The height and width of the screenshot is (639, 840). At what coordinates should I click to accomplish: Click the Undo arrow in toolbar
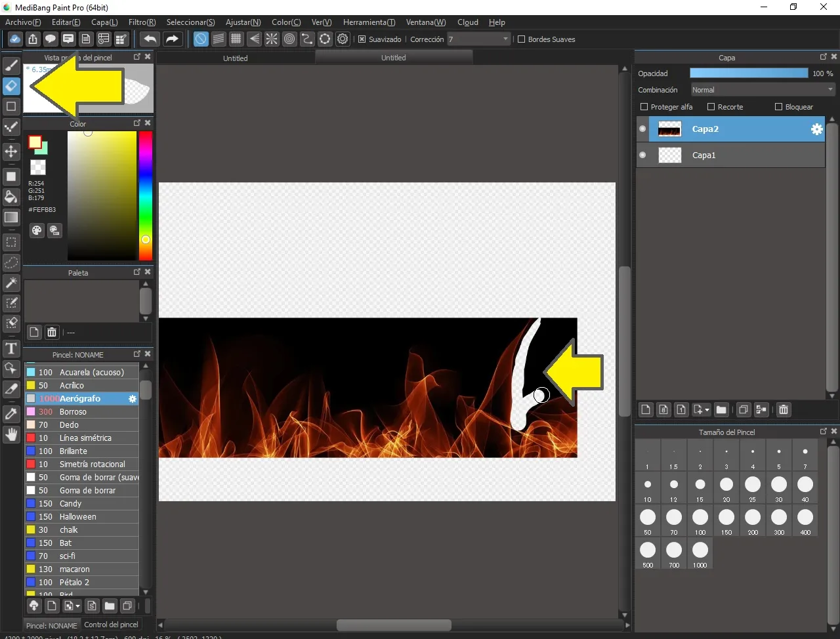150,39
